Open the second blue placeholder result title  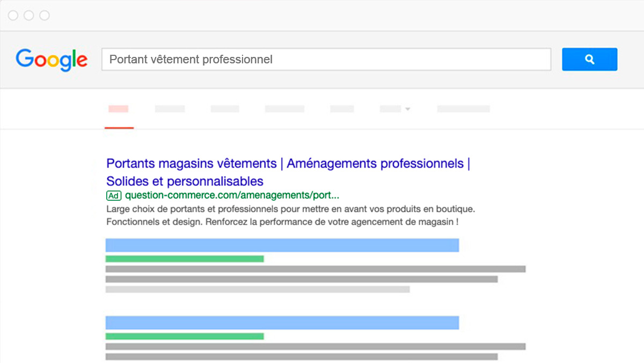pyautogui.click(x=282, y=323)
